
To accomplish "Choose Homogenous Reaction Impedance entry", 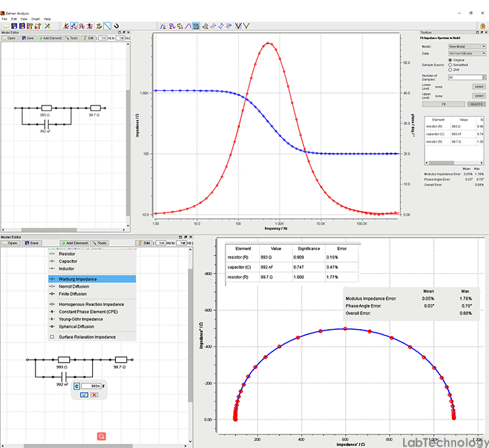I will [92, 304].
